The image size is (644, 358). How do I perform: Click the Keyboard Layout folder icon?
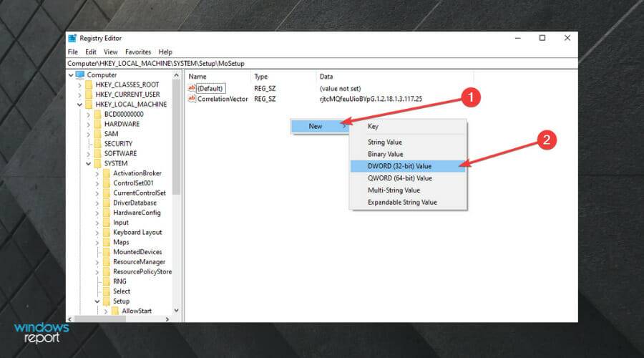(x=107, y=233)
